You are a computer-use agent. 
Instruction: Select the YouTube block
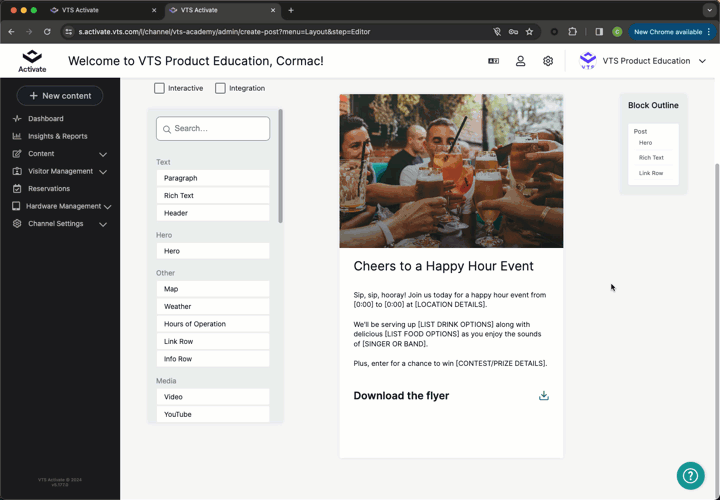(x=213, y=414)
